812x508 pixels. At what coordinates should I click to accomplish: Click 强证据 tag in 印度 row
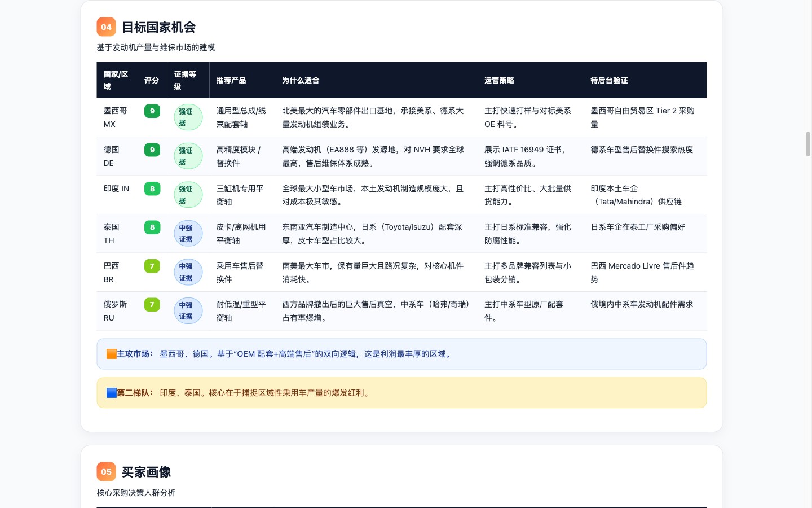pos(188,195)
